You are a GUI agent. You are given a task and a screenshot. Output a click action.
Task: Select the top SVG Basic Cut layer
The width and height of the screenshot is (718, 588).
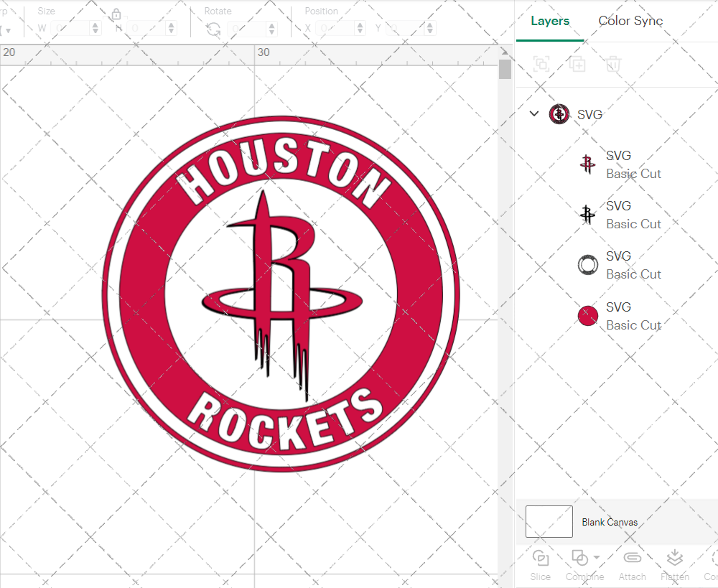[x=587, y=164]
